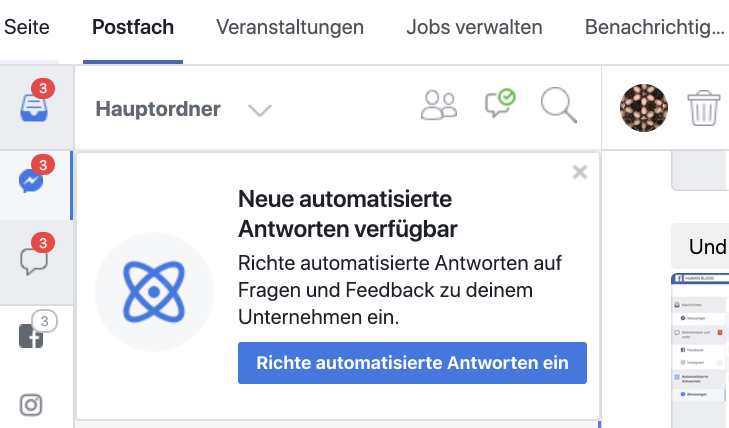The height and width of the screenshot is (428, 729).
Task: Dismiss the automated responses popup
Action: click(579, 172)
